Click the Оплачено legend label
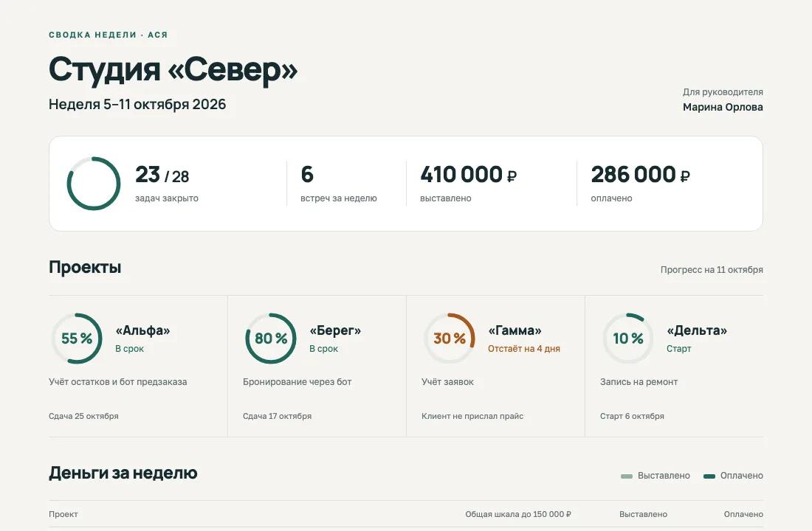This screenshot has height=531, width=812. pyautogui.click(x=742, y=476)
